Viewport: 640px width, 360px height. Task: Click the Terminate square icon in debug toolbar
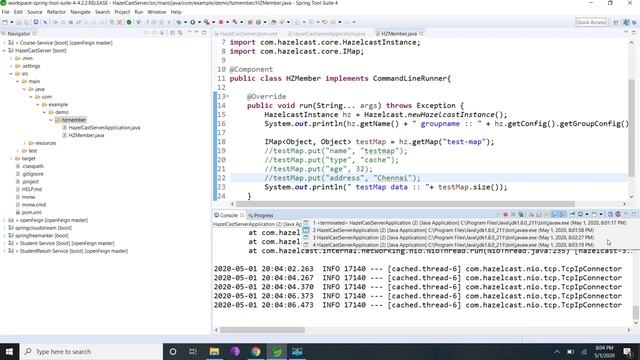click(71, 22)
